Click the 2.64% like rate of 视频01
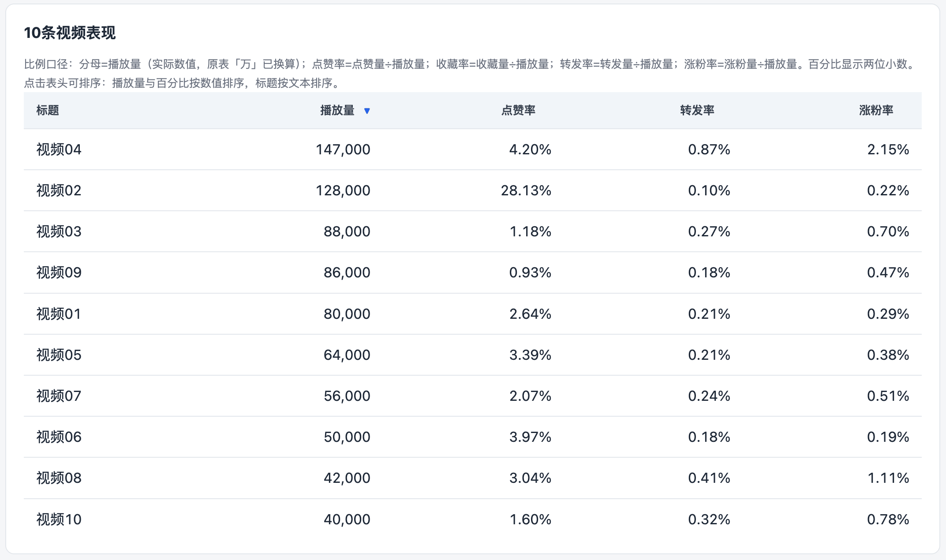The height and width of the screenshot is (560, 946). tap(530, 314)
